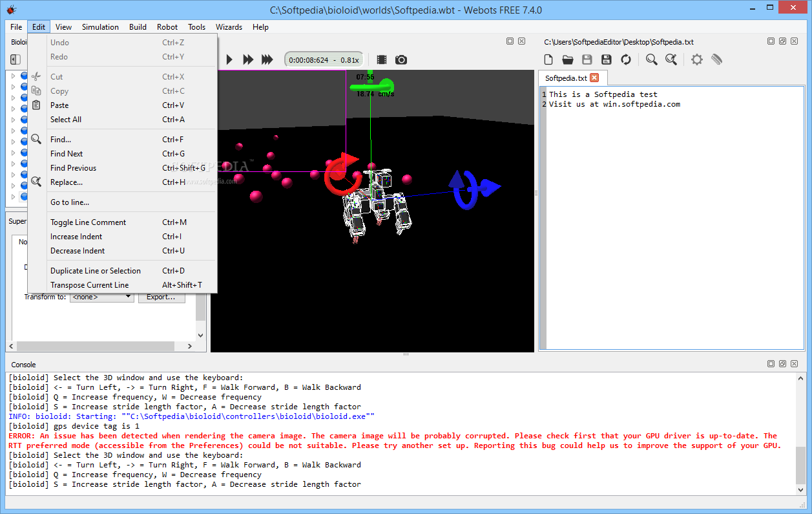The width and height of the screenshot is (812, 514).
Task: Maximize the Console panel
Action: (771, 364)
